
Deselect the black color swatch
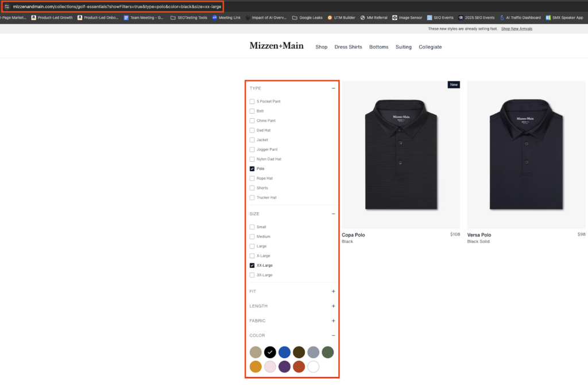coord(270,352)
